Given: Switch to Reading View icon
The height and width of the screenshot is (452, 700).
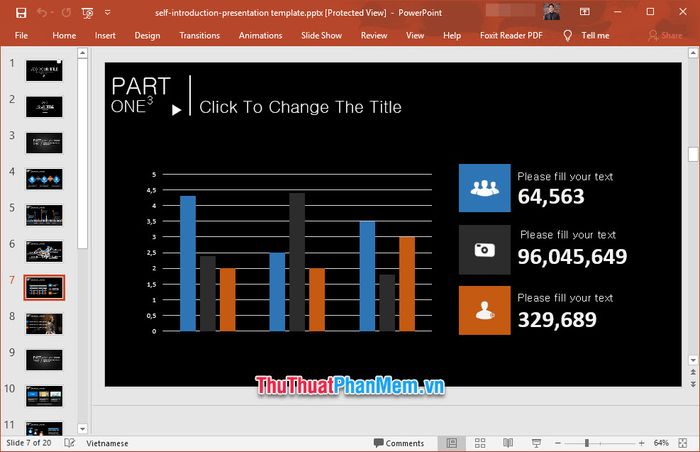Looking at the screenshot, I should coord(508,443).
